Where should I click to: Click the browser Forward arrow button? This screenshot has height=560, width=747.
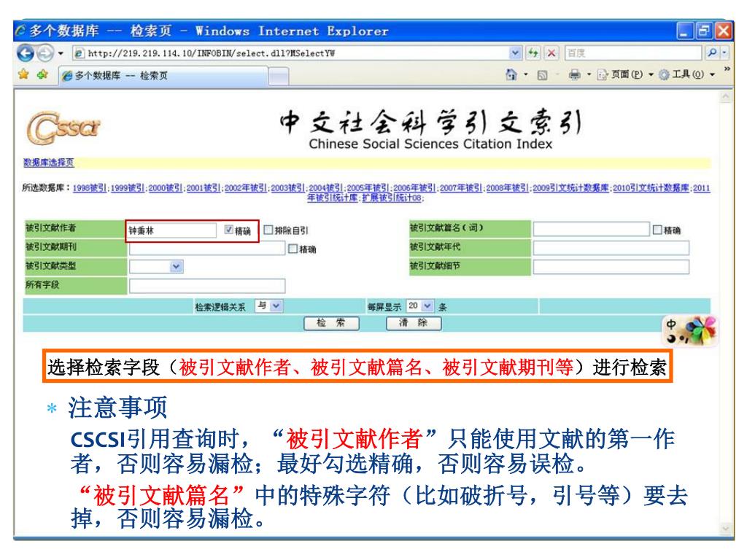pos(45,52)
